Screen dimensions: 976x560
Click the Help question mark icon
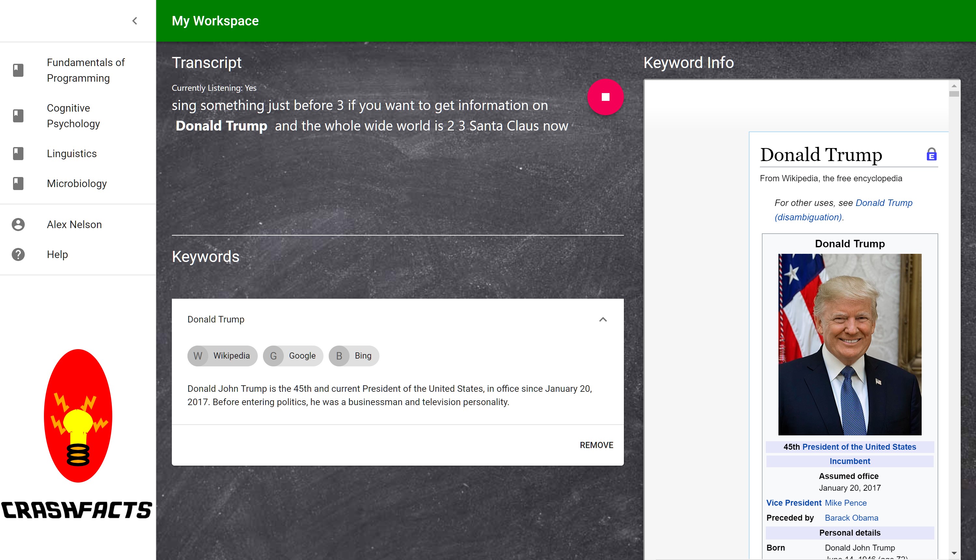(18, 254)
